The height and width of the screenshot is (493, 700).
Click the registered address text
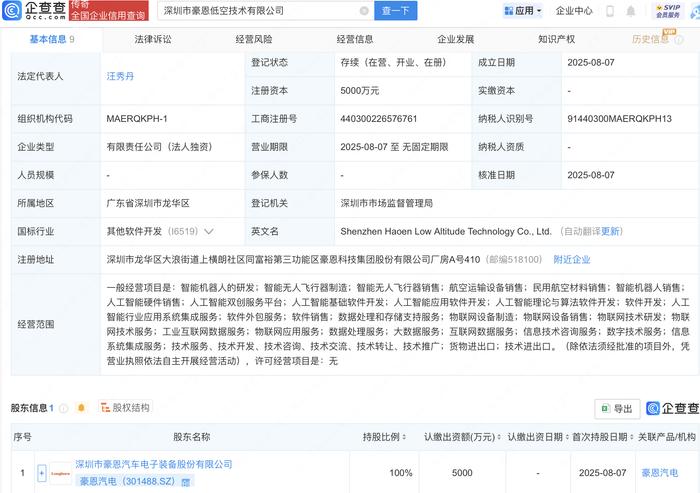[x=293, y=259]
